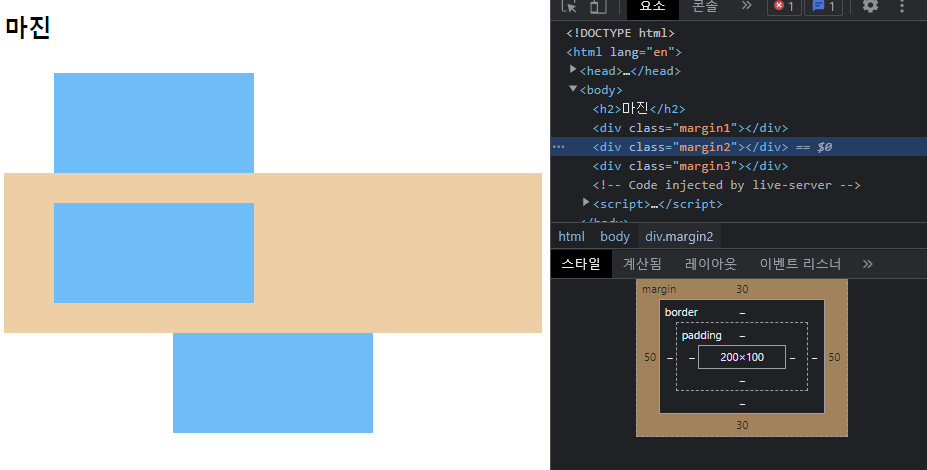The width and height of the screenshot is (927, 470).
Task: Click the blue message count badge
Action: pos(824,7)
